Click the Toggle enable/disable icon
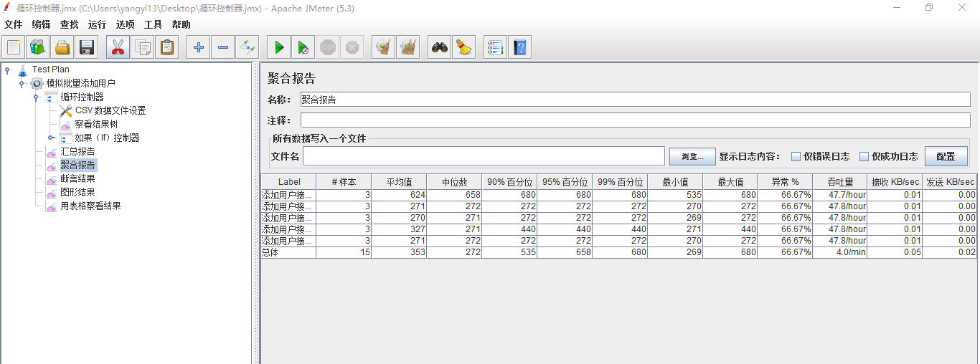 (248, 48)
